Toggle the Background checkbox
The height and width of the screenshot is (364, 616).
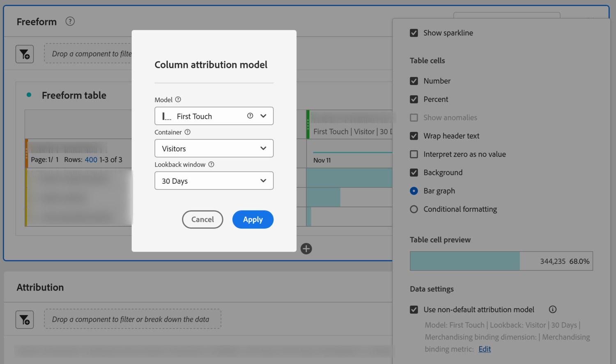414,172
